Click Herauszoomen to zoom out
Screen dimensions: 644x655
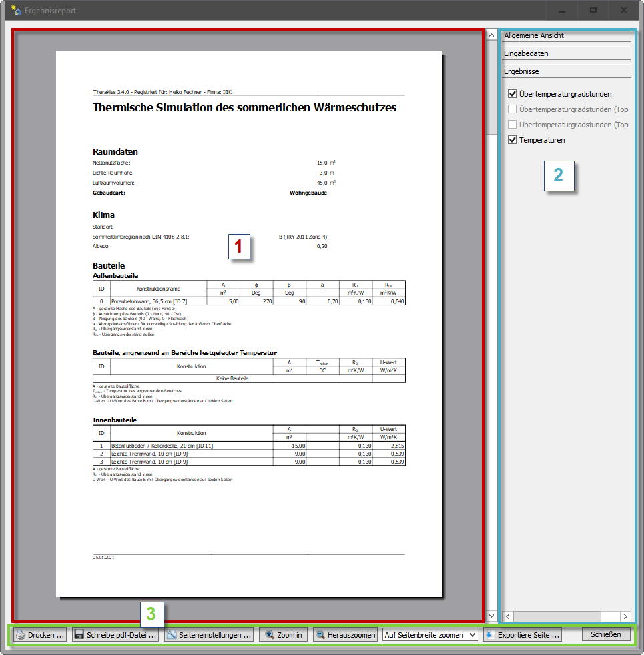(x=345, y=634)
